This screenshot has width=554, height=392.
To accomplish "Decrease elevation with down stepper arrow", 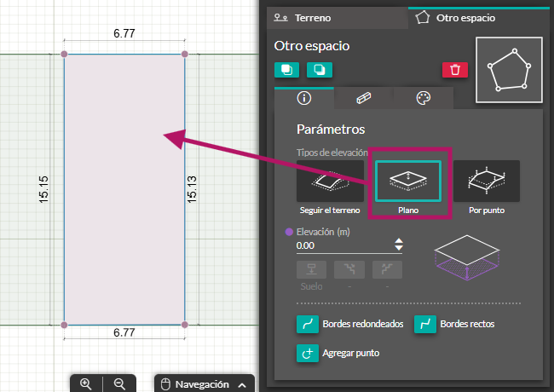I will click(x=399, y=248).
